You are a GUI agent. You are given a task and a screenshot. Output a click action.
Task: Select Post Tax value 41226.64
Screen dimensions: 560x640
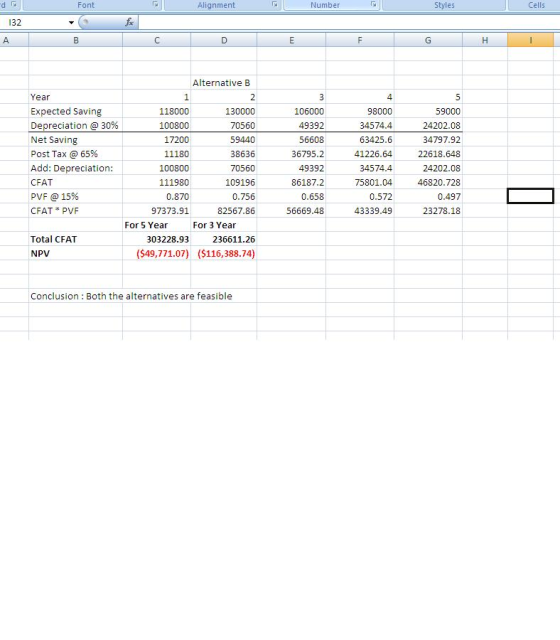360,154
